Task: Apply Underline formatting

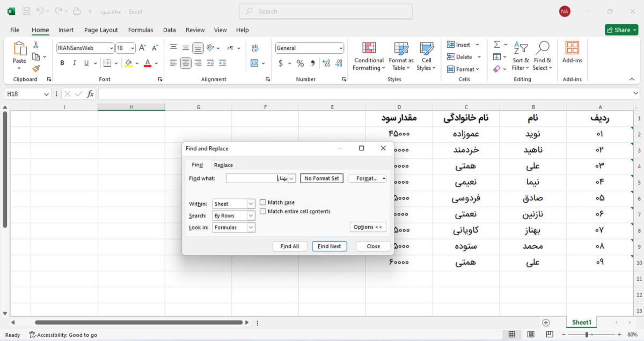Action: coord(86,63)
